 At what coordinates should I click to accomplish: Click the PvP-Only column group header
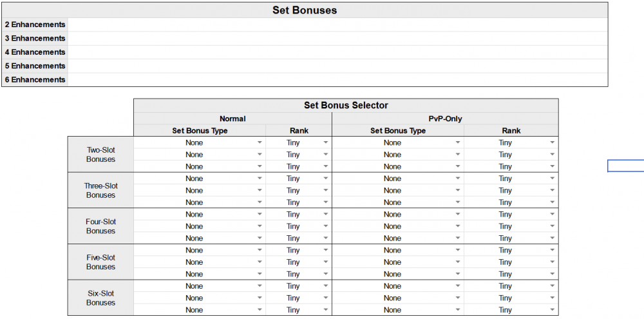tap(445, 119)
